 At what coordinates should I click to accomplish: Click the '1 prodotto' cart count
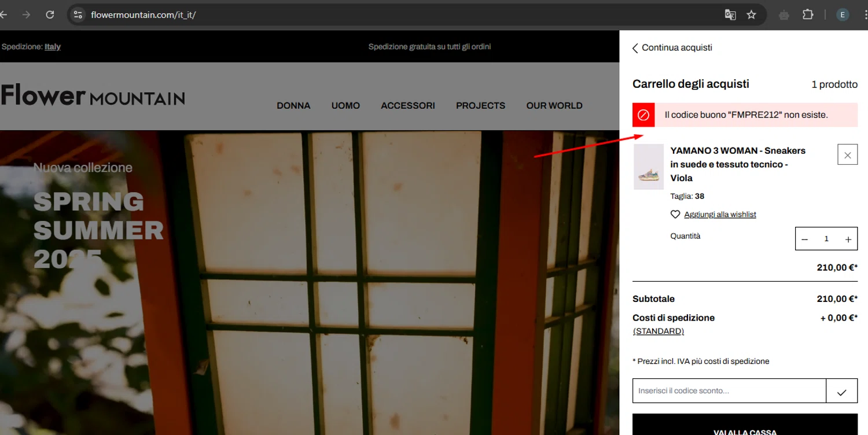834,84
